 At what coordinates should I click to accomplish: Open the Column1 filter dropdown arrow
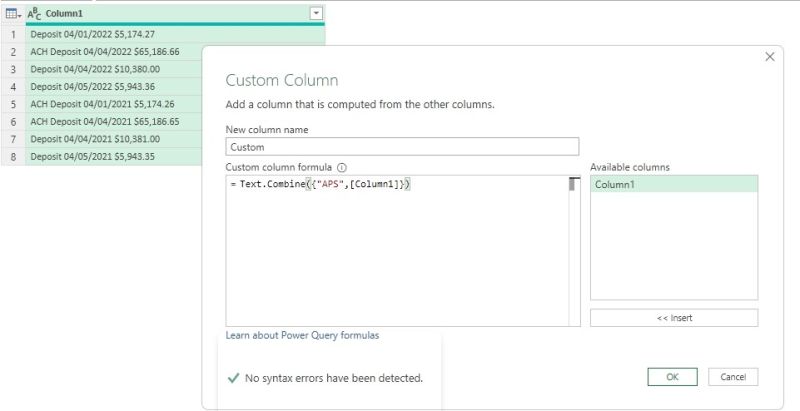[x=316, y=14]
